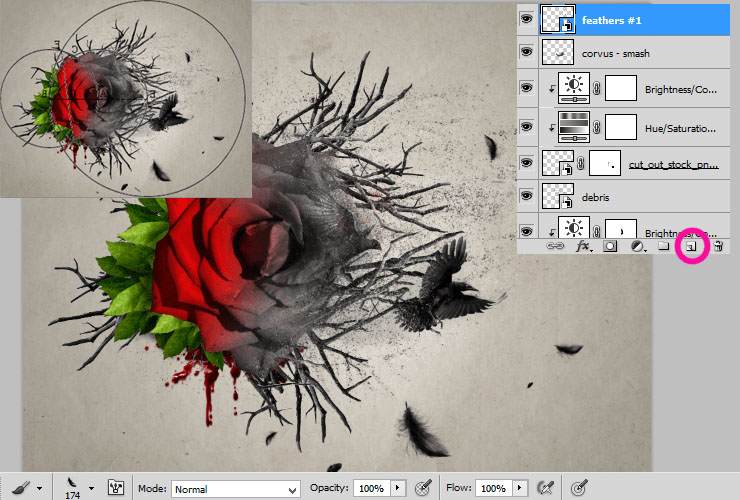Toggle visibility of the debris layer
Screen dimensions: 740x500
[527, 196]
